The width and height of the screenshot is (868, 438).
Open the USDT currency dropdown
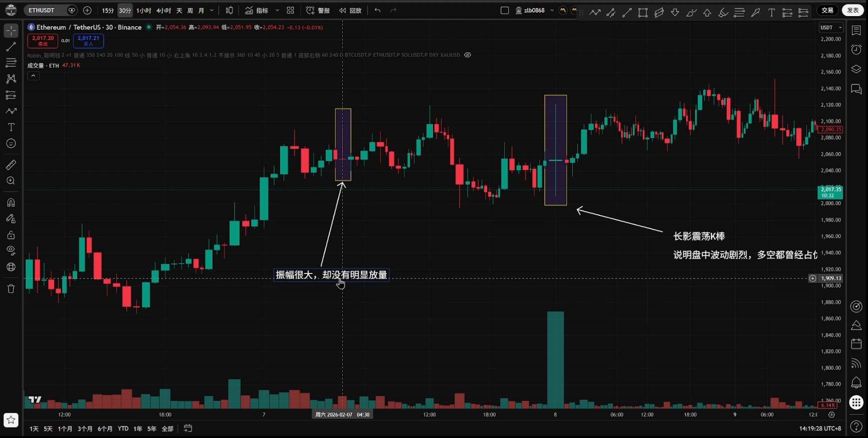(x=831, y=28)
